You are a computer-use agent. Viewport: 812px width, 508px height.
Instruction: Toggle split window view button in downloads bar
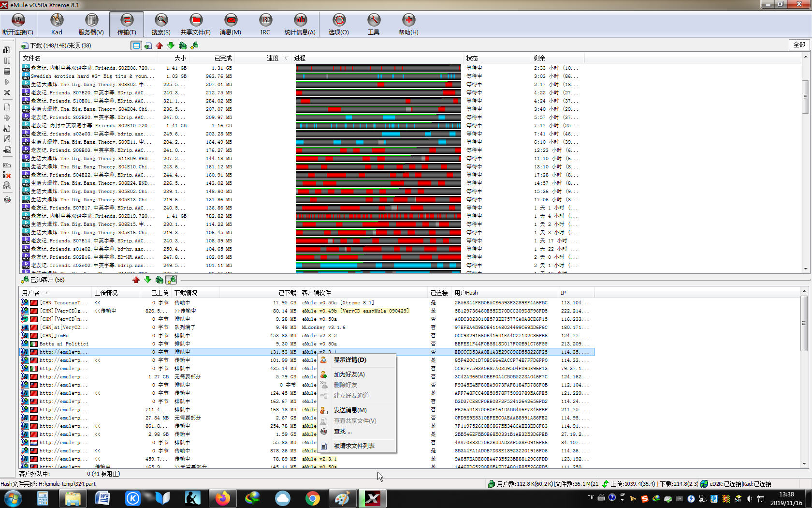click(x=136, y=45)
